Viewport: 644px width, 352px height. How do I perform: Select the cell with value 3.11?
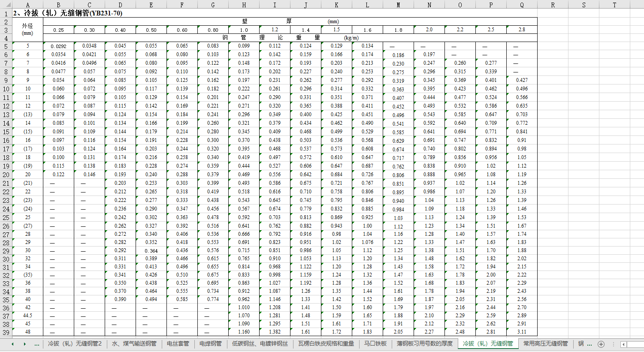[x=522, y=332]
